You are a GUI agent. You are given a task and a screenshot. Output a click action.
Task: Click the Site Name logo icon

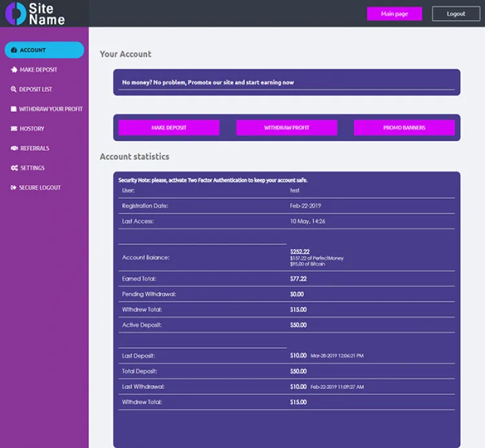click(16, 14)
